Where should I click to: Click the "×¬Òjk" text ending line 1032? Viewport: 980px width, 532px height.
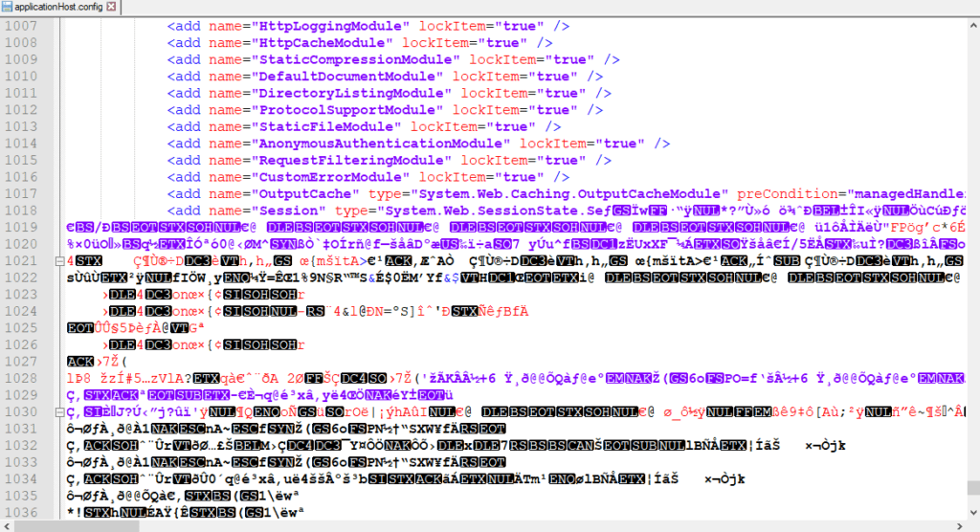(x=825, y=446)
